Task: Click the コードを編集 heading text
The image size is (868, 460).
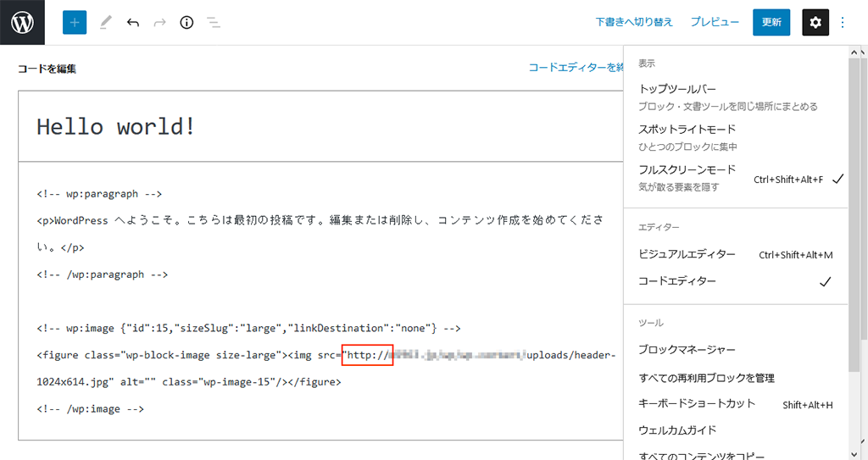Action: pyautogui.click(x=47, y=69)
